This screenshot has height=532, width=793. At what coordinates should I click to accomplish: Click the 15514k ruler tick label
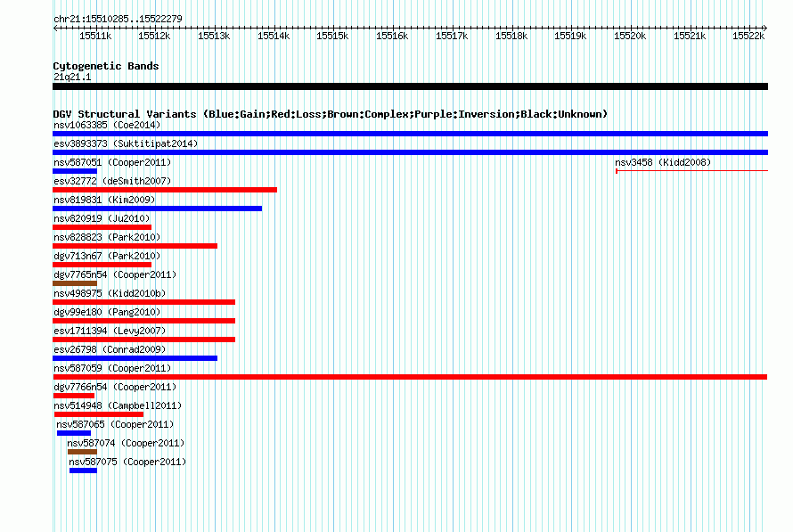[274, 36]
